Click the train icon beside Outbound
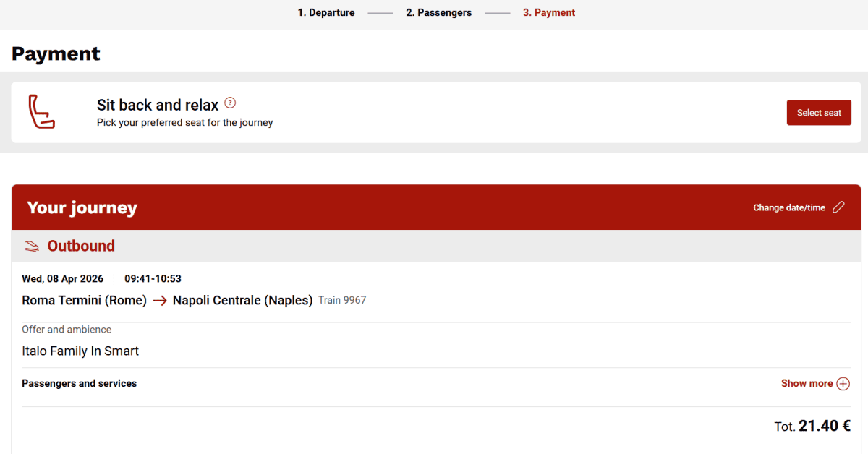Image resolution: width=868 pixels, height=454 pixels. pyautogui.click(x=31, y=247)
